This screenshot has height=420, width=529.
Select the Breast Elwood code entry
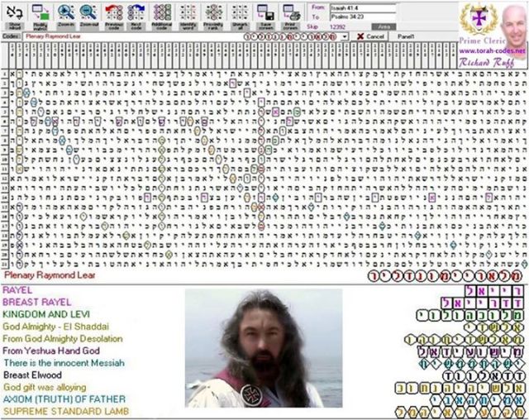coord(33,375)
